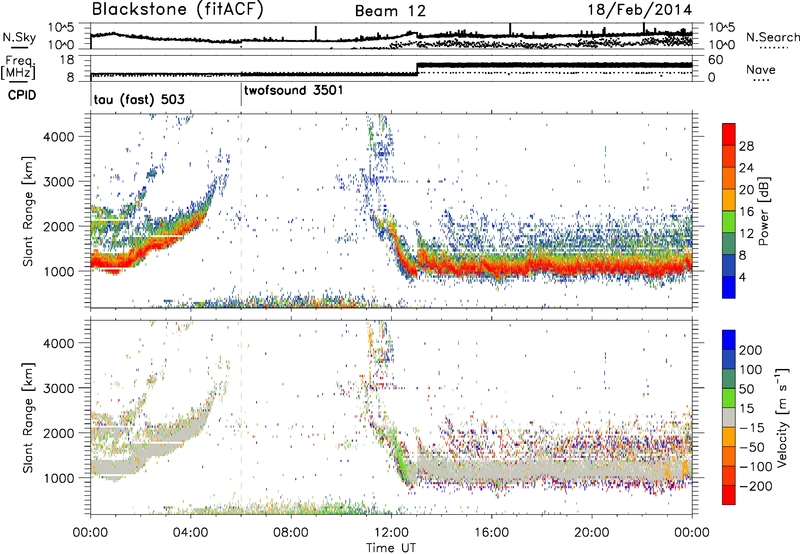Image resolution: width=800 pixels, height=554 pixels.
Task: Click the 'Nave' legend label
Action: (761, 69)
